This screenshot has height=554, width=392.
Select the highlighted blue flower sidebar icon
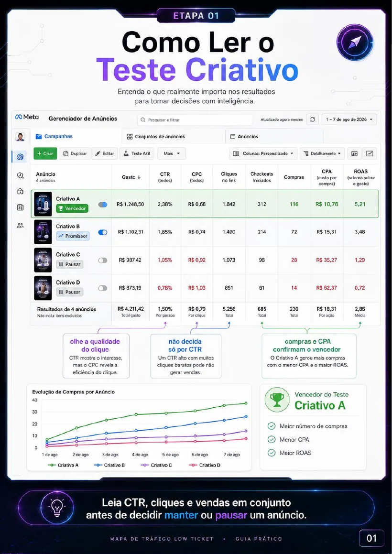21,156
